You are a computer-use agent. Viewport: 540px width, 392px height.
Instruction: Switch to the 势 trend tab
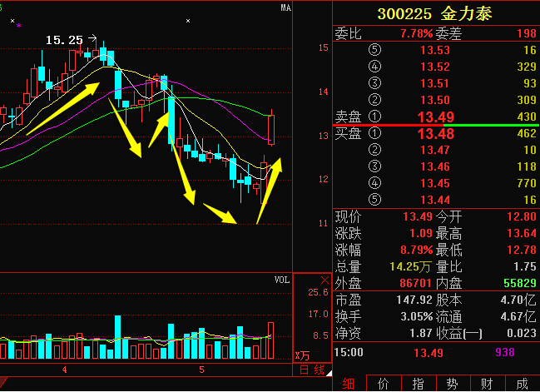click(453, 384)
